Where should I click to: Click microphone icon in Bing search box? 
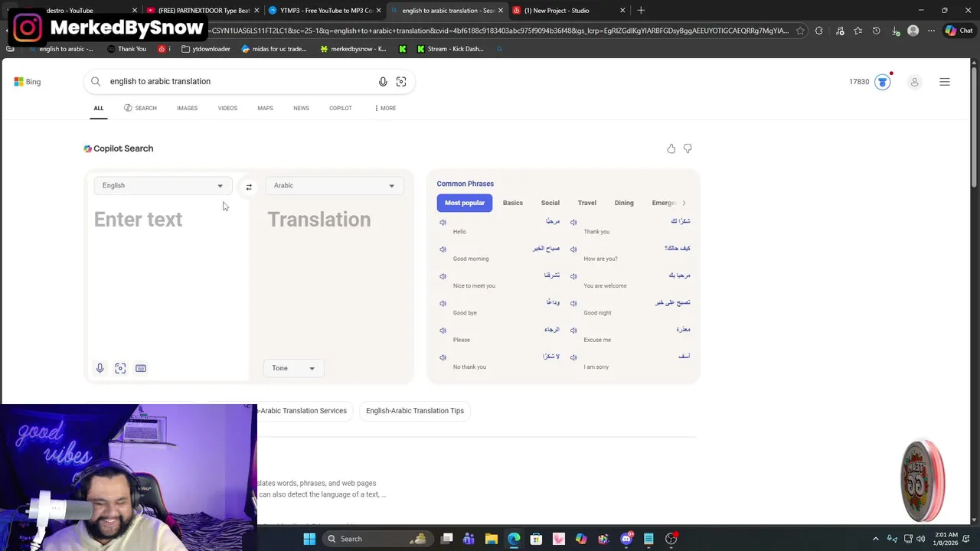pos(383,82)
